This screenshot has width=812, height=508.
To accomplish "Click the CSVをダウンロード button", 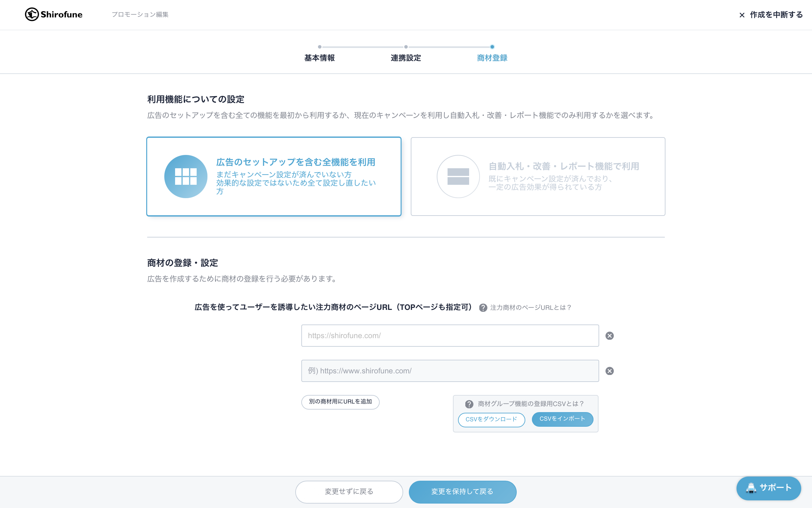I will [491, 420].
